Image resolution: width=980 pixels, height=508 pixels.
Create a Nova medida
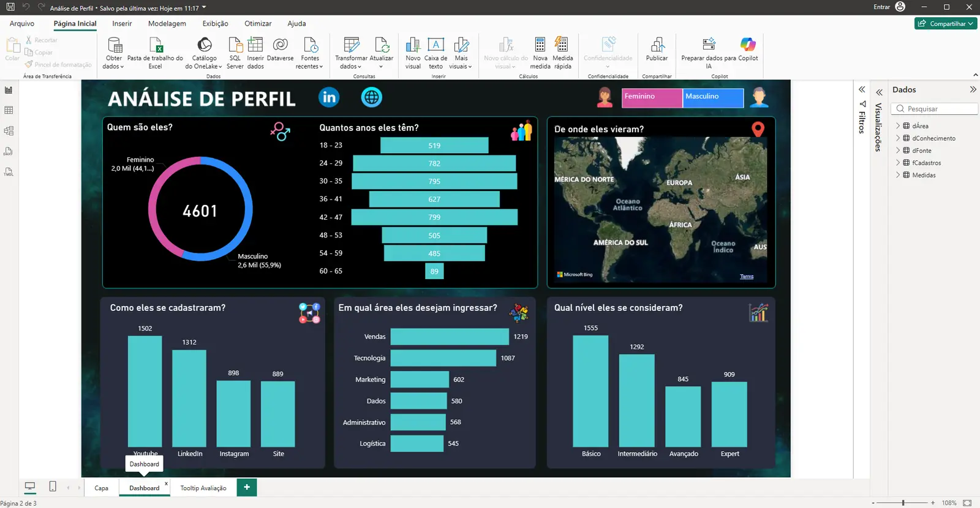pyautogui.click(x=540, y=53)
